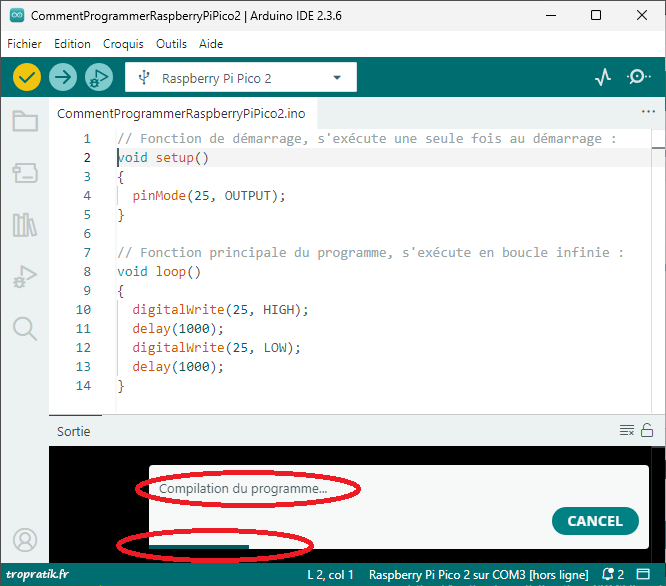
Task: Open the Debug sidebar panel
Action: pyautogui.click(x=25, y=277)
